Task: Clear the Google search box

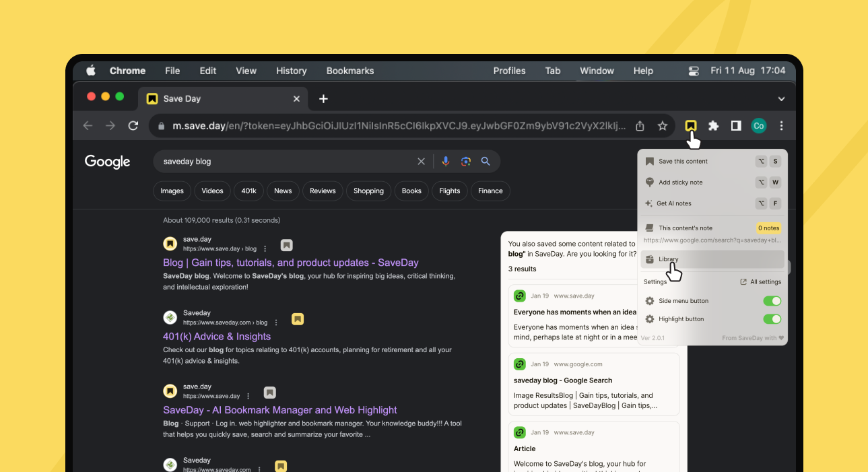Action: click(x=422, y=162)
